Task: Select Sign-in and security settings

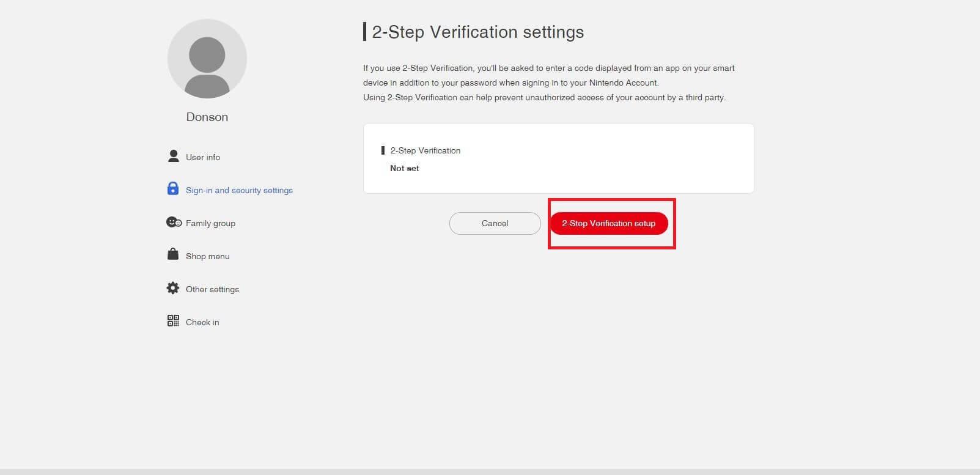Action: (239, 190)
